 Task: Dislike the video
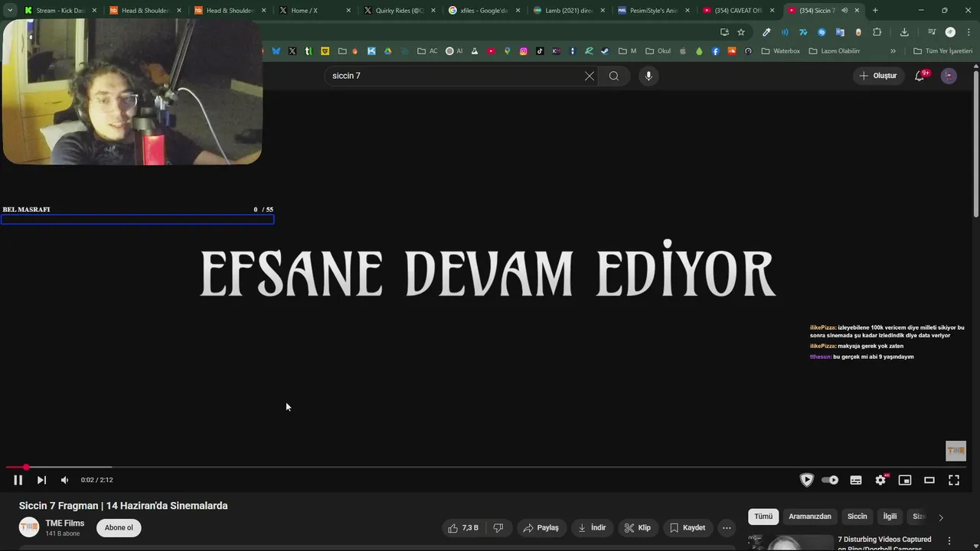point(498,528)
